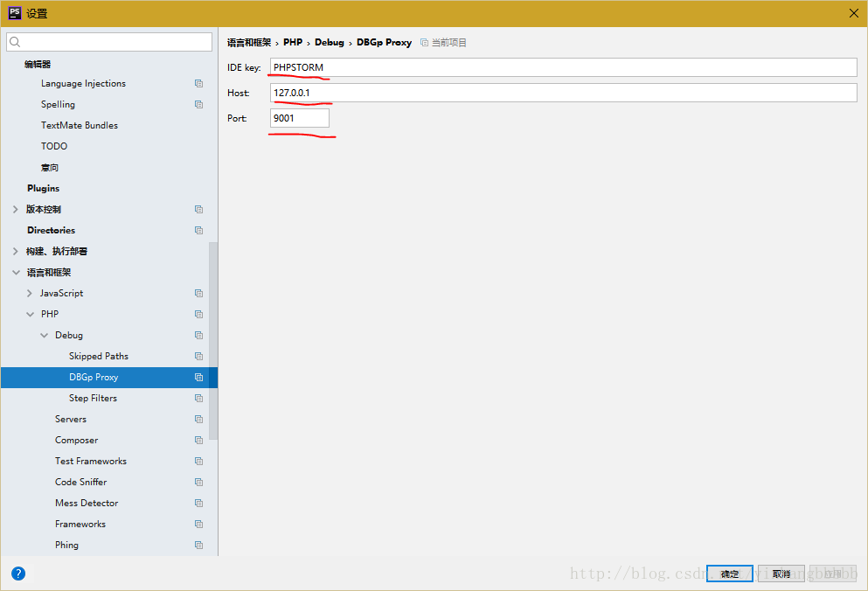Click the 应用 apply button
Viewport: 868px width, 591px height.
[833, 574]
